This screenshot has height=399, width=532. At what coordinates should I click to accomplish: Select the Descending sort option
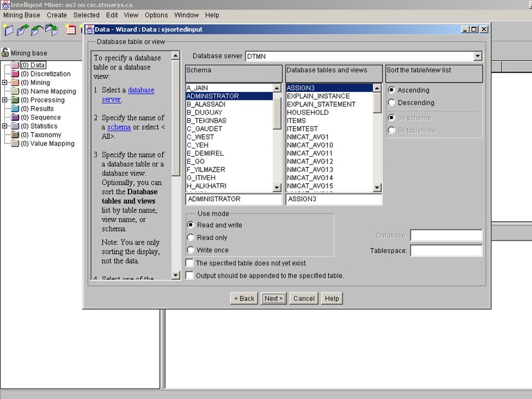(x=392, y=103)
